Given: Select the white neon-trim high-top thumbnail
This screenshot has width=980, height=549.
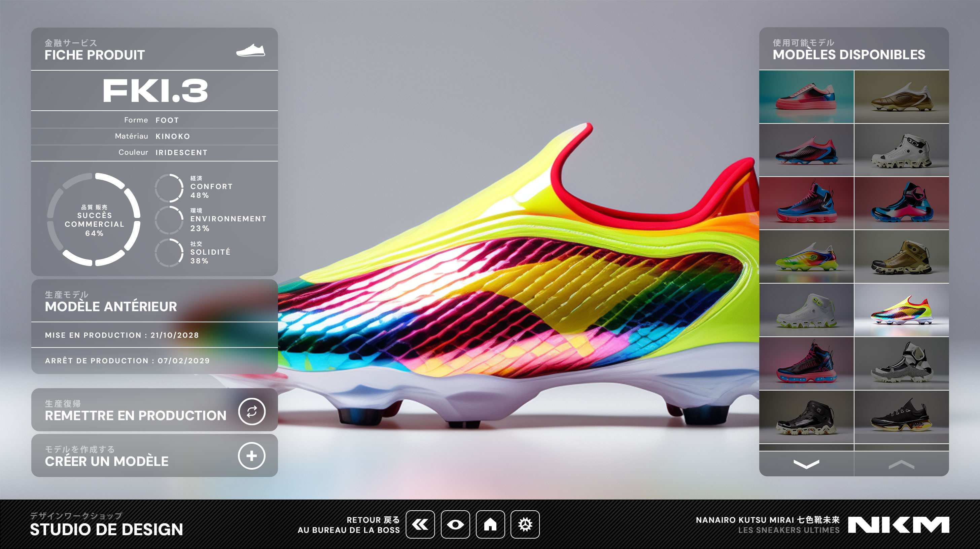Looking at the screenshot, I should [x=806, y=310].
